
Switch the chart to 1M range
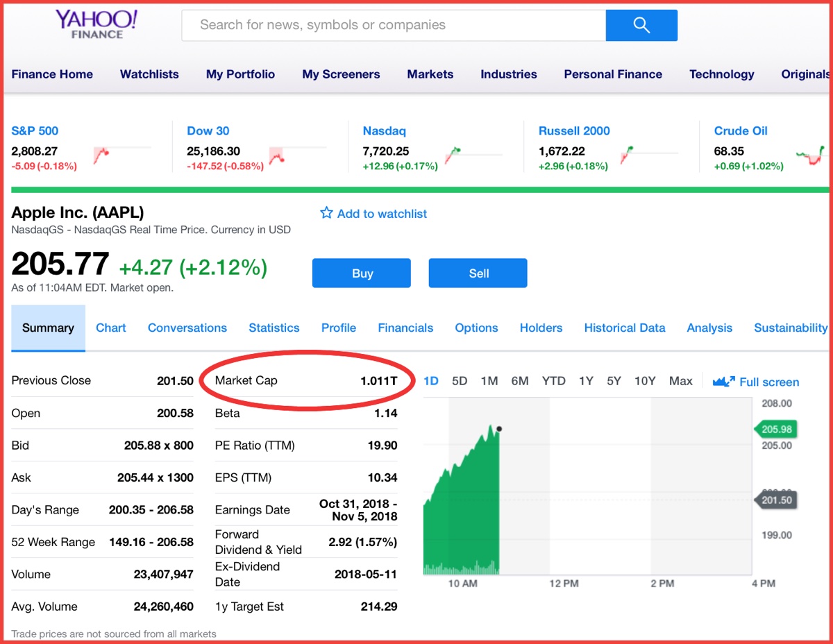click(489, 381)
